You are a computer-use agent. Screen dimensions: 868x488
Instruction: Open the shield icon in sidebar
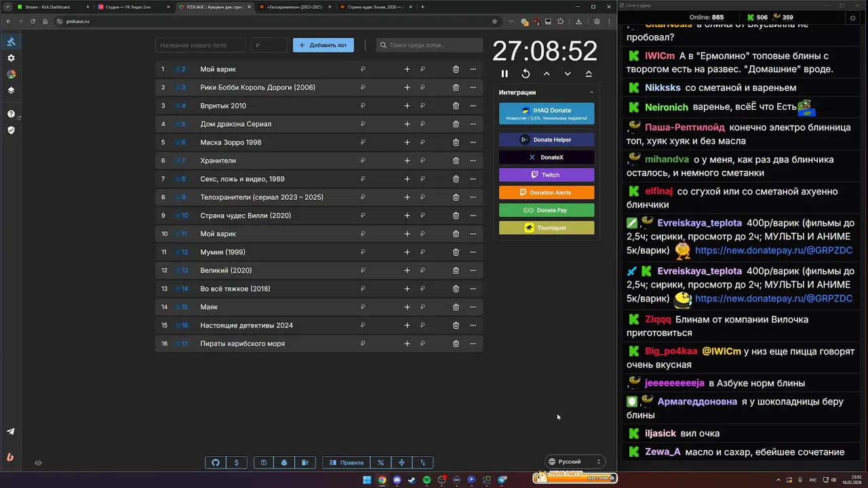click(11, 130)
